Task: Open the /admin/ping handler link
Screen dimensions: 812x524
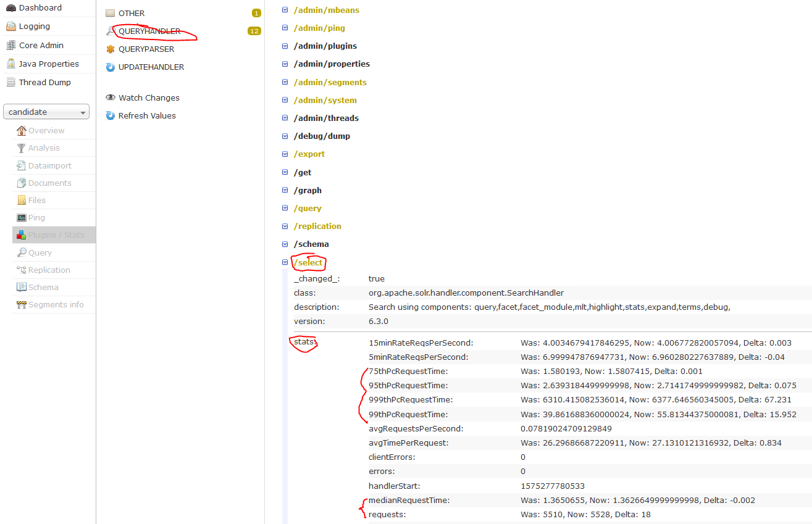Action: point(319,28)
